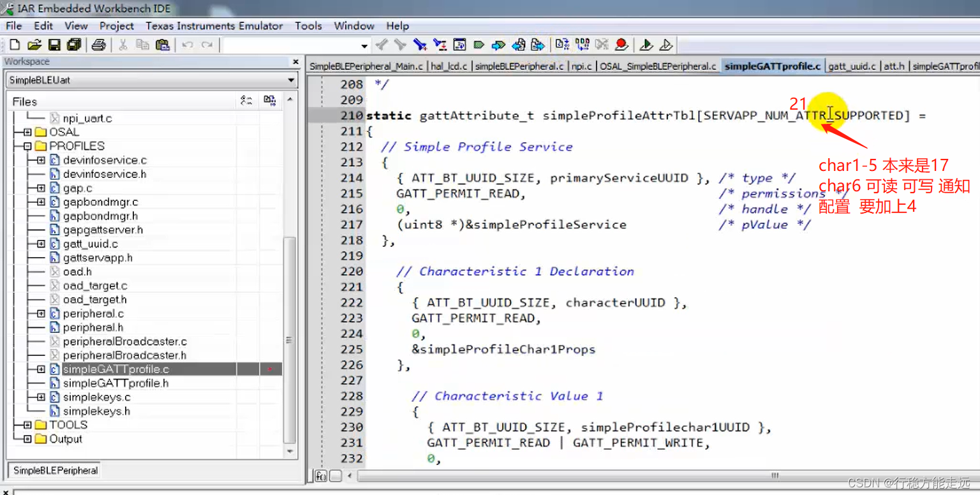The height and width of the screenshot is (495, 980).
Task: Expand the TOOLS folder
Action: coord(27,425)
